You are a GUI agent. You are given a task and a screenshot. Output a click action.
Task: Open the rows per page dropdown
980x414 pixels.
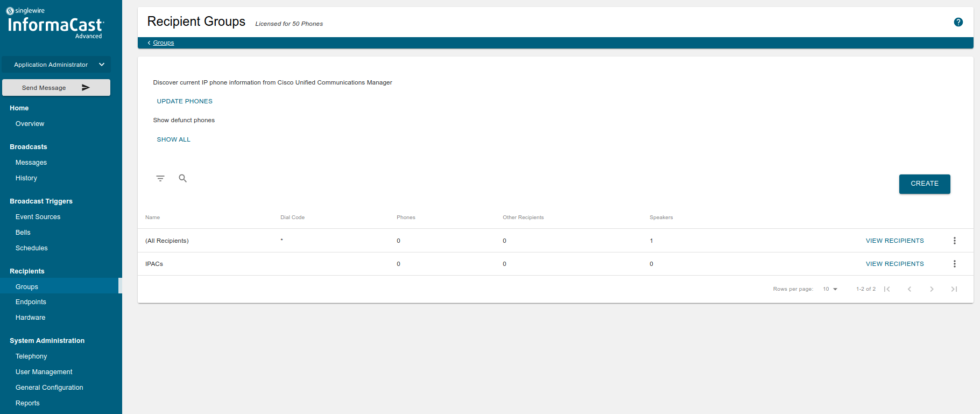click(830, 289)
